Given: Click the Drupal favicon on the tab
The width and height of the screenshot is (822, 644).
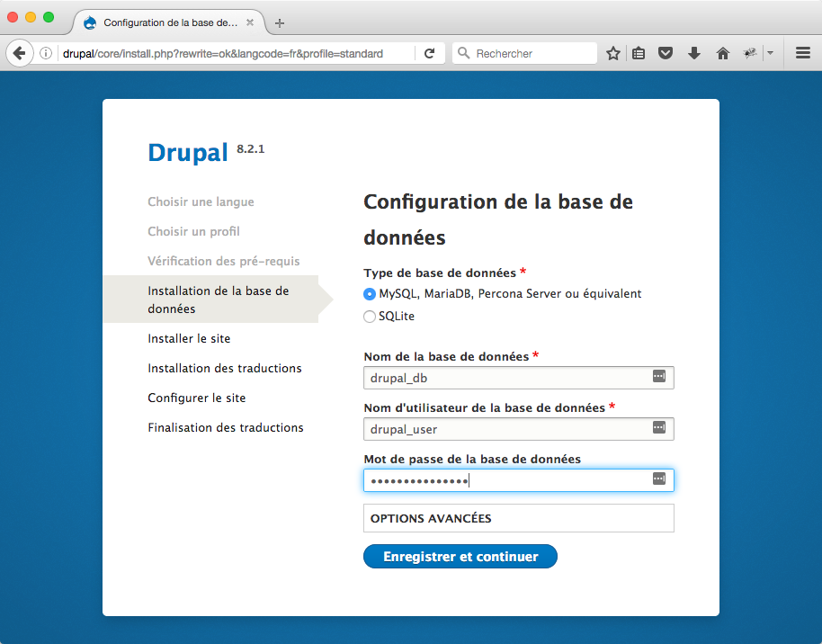Looking at the screenshot, I should 90,22.
